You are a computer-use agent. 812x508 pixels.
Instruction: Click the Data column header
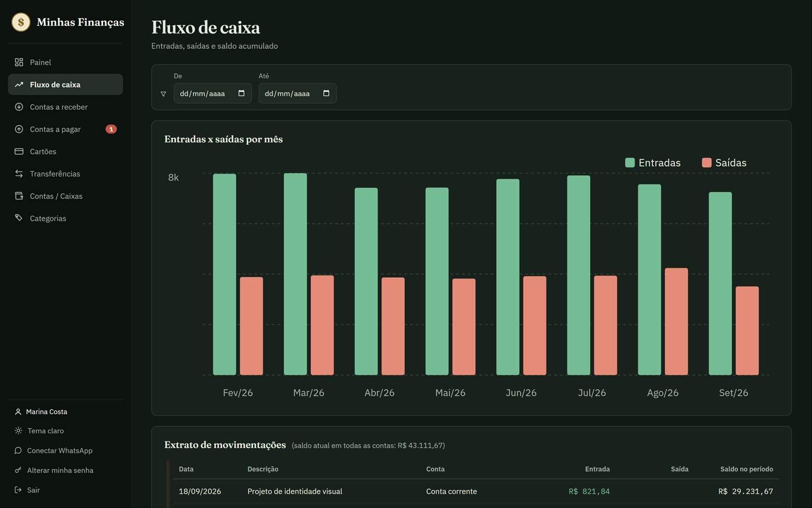(186, 469)
